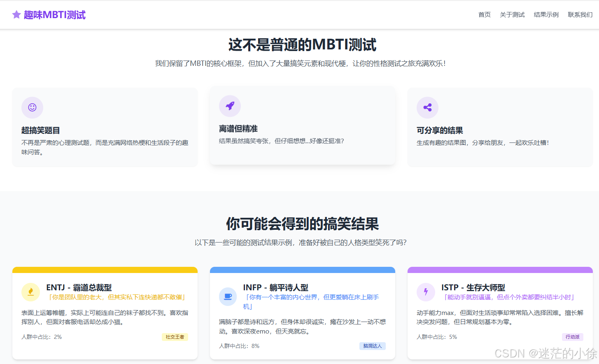
Task: Click the ENTJ - 霸道总裁型 card title
Action: coord(79,287)
